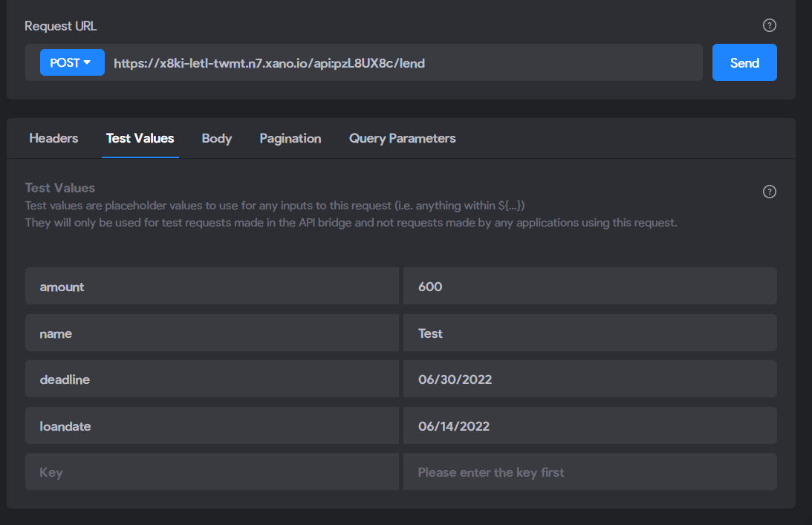
Task: Edit the name value field showing Test
Action: (590, 333)
